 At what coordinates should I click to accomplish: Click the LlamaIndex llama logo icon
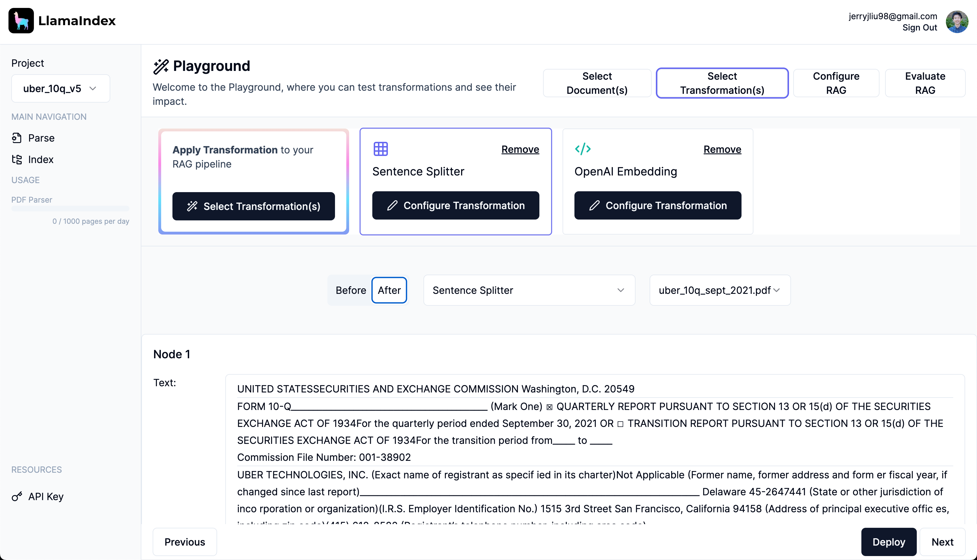pyautogui.click(x=21, y=21)
